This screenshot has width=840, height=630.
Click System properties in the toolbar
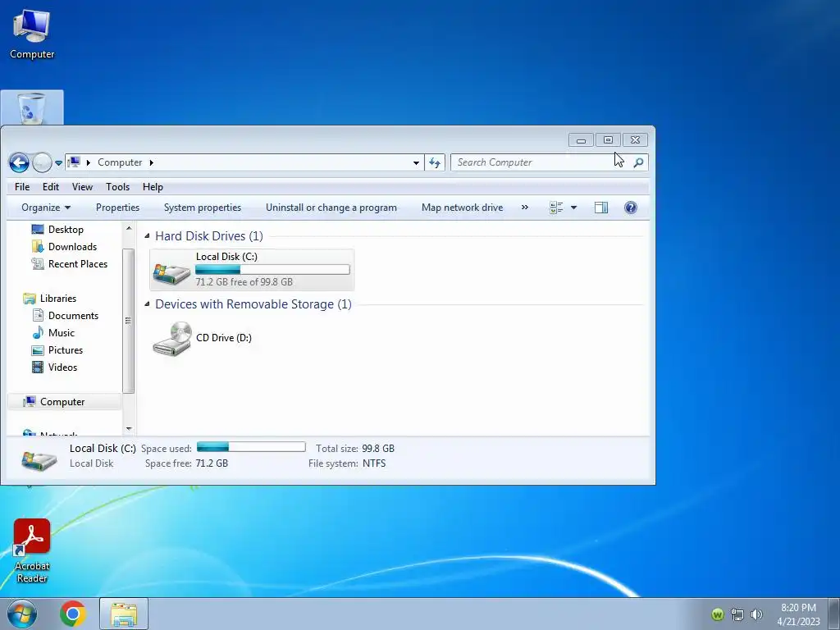click(203, 208)
